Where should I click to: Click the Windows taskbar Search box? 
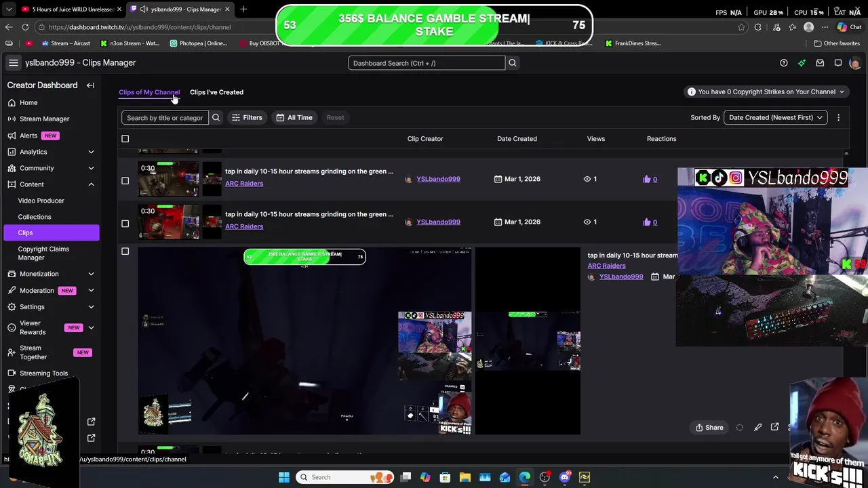click(x=344, y=477)
